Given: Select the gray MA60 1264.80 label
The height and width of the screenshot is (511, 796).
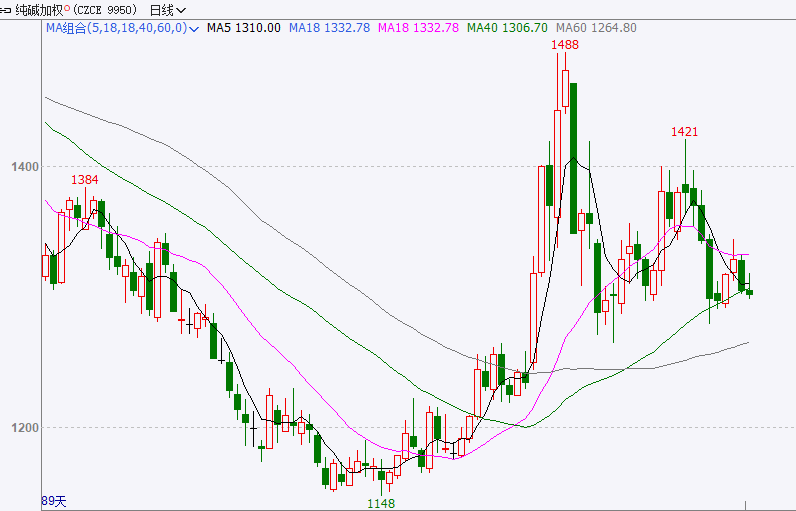Looking at the screenshot, I should click(x=596, y=28).
